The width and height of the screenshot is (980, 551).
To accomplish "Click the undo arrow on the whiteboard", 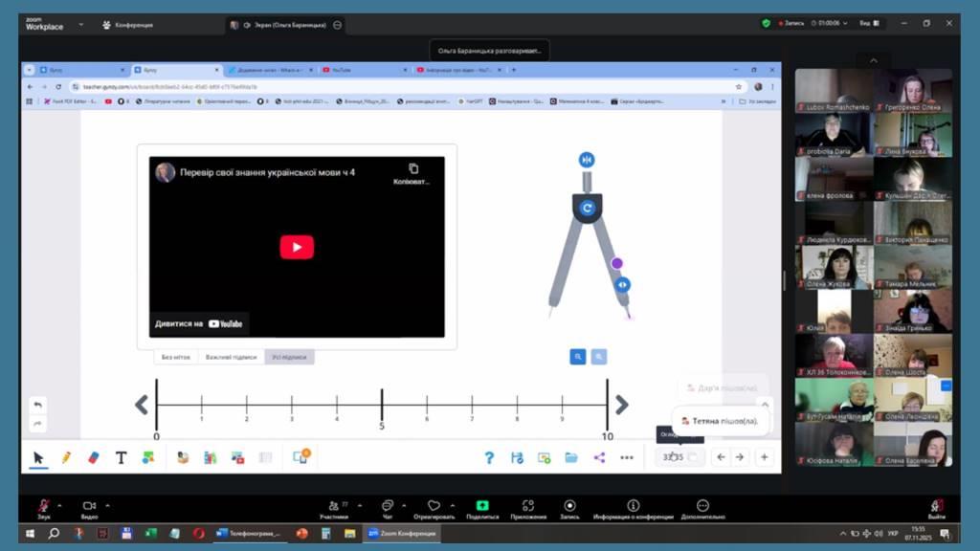I will [37, 405].
